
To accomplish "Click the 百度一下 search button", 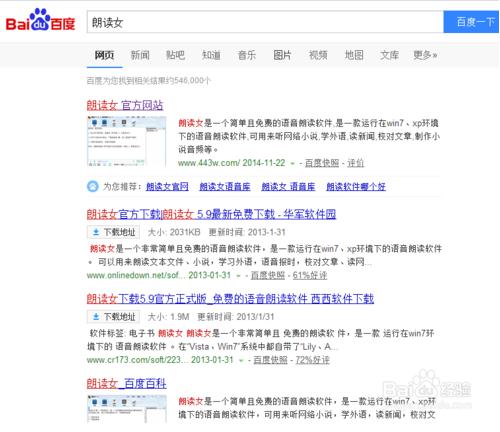I will [x=471, y=22].
